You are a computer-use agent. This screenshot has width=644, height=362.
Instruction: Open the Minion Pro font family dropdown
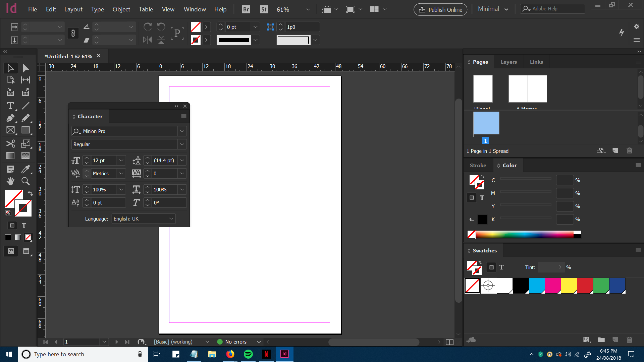click(182, 131)
